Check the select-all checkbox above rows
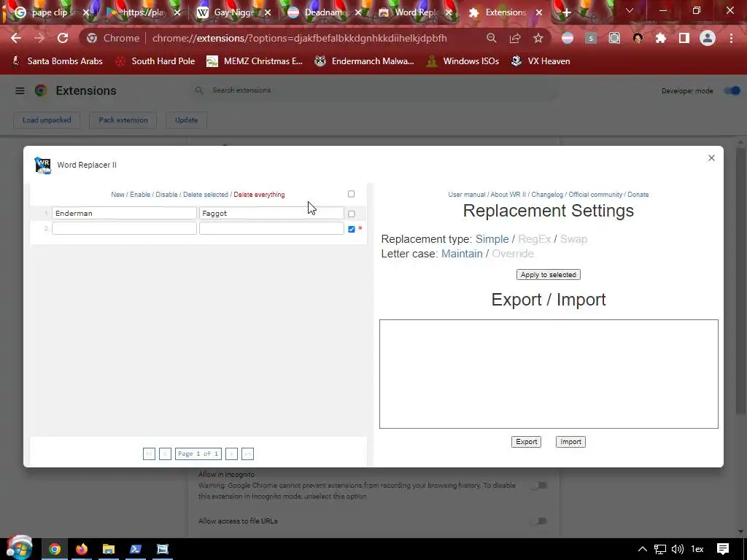 351,194
